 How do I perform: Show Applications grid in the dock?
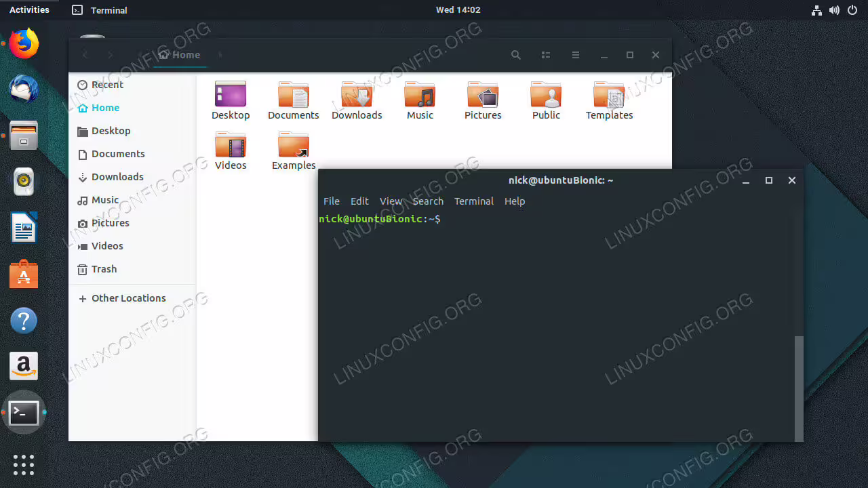pos(24,464)
